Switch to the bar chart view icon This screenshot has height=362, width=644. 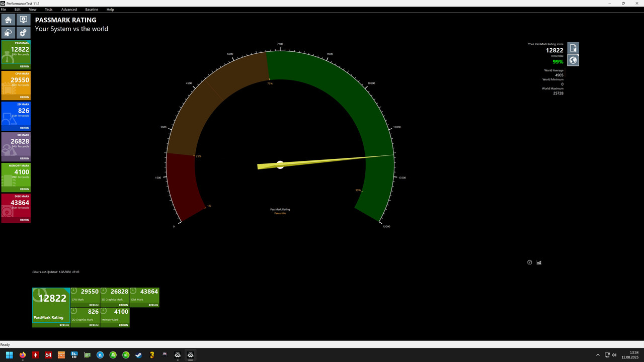539,262
